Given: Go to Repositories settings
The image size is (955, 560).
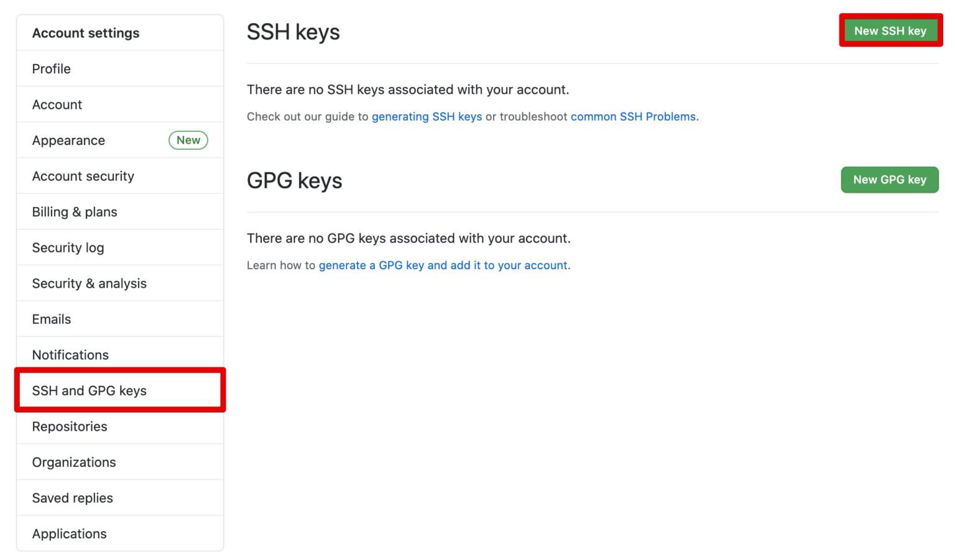Looking at the screenshot, I should click(x=70, y=426).
